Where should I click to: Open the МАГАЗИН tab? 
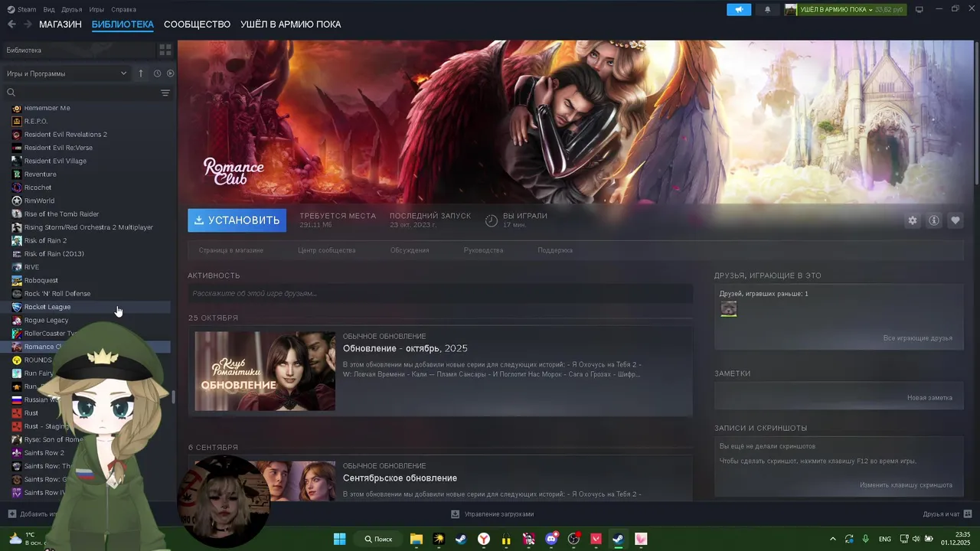[x=60, y=24]
